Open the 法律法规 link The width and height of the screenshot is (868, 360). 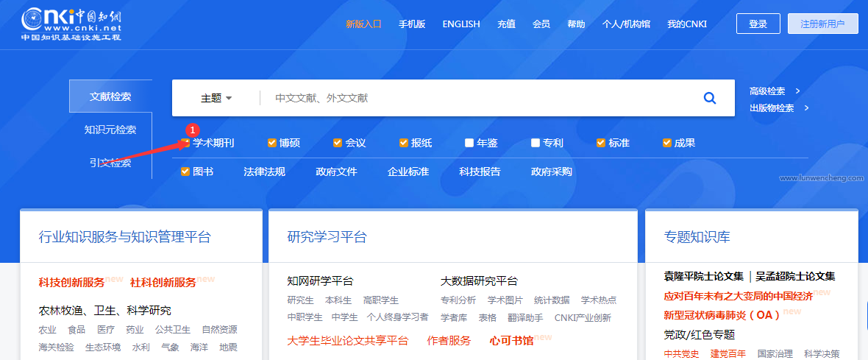pos(265,172)
